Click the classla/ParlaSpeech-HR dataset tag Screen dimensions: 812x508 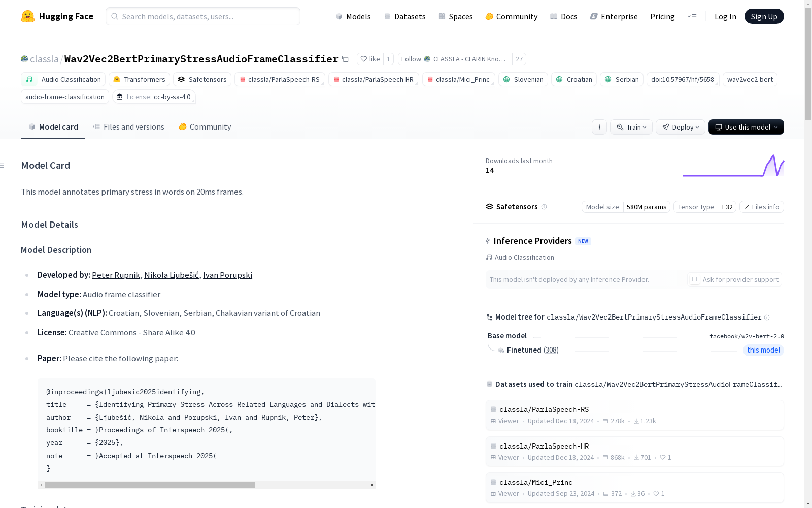[x=374, y=79]
